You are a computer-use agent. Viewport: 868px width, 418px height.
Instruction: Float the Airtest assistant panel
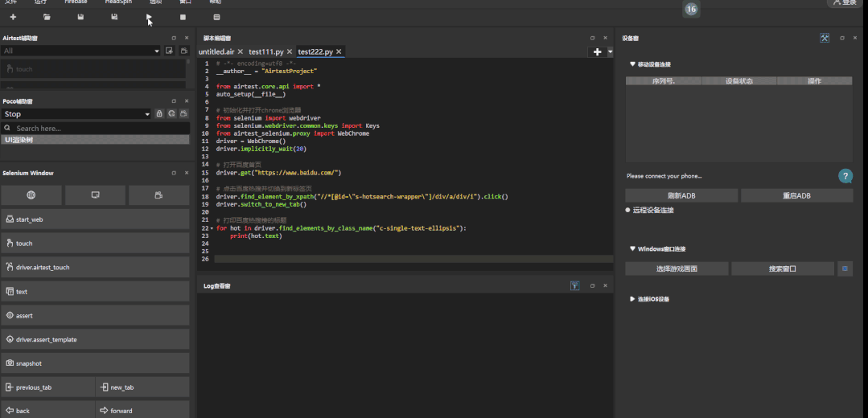(x=174, y=38)
